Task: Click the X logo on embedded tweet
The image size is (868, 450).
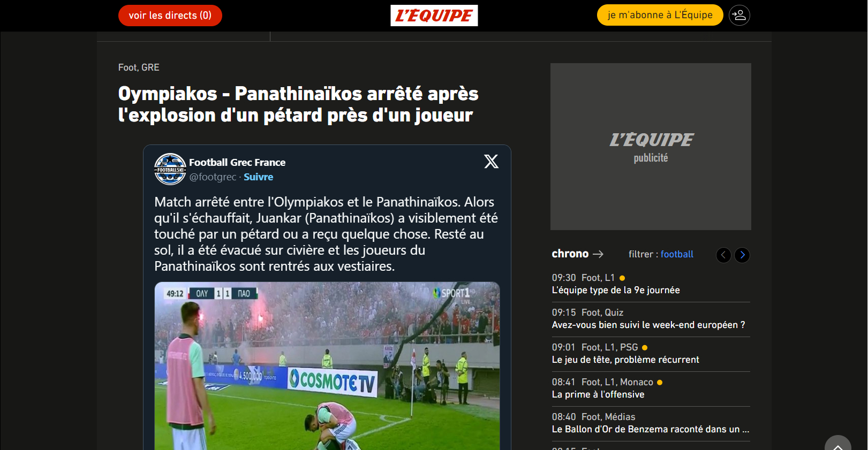Action: [491, 161]
